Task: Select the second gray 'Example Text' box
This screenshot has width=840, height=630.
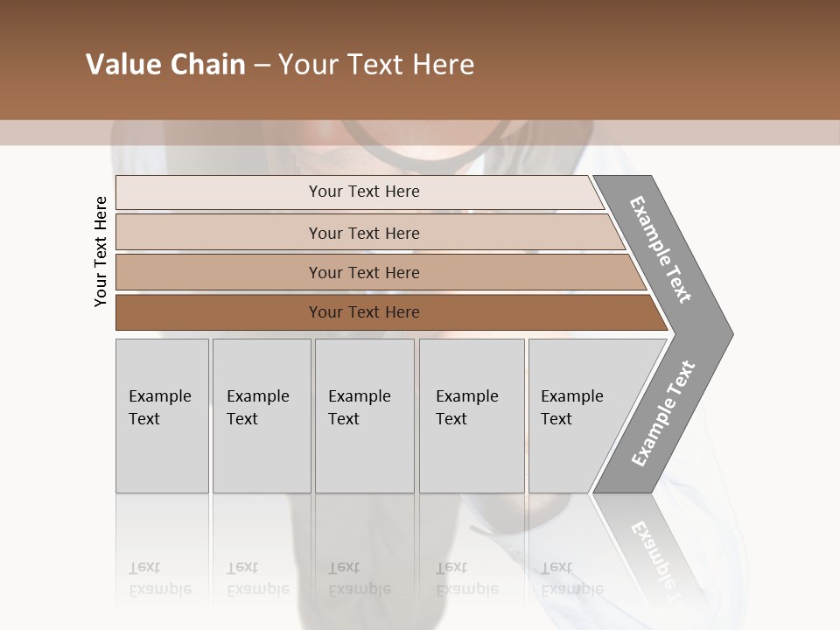Action: (x=261, y=416)
